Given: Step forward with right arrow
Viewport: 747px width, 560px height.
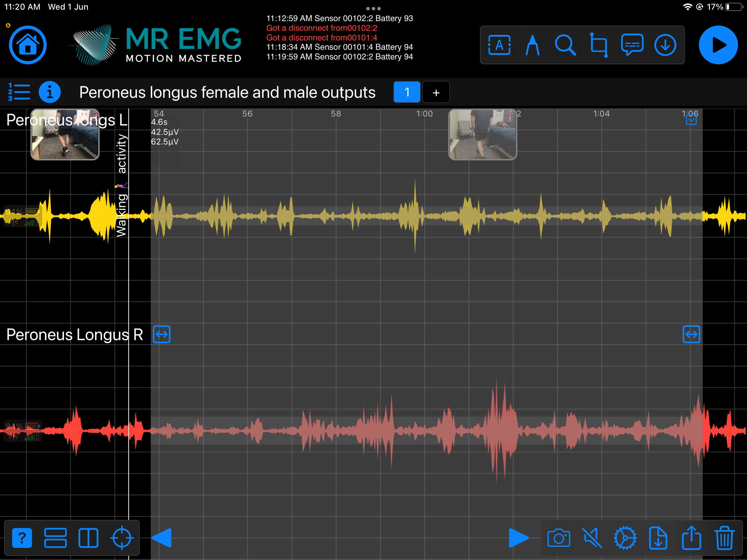Looking at the screenshot, I should (519, 538).
